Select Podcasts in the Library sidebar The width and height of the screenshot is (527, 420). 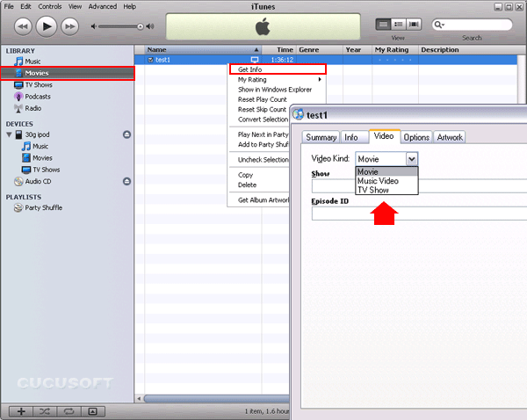click(38, 97)
